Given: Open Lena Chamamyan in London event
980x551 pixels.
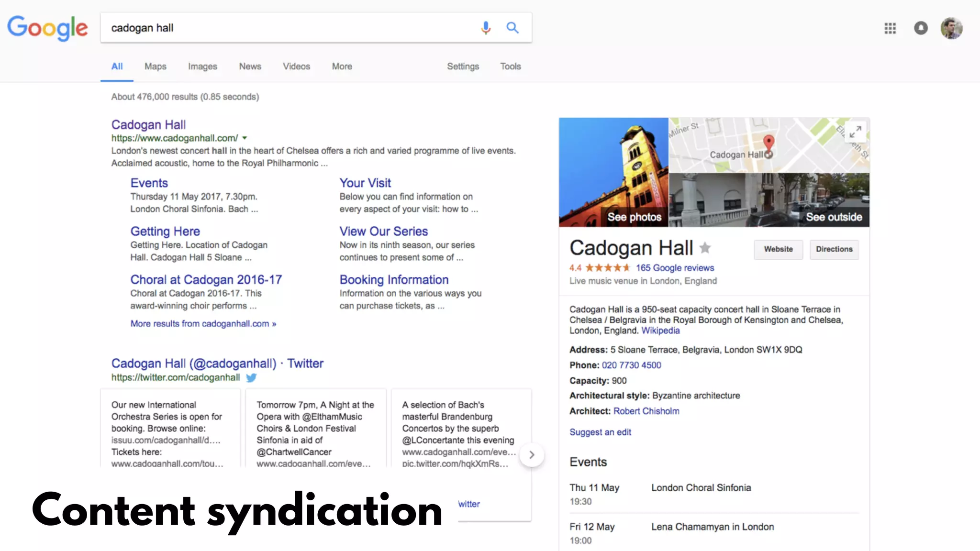Looking at the screenshot, I should tap(713, 527).
